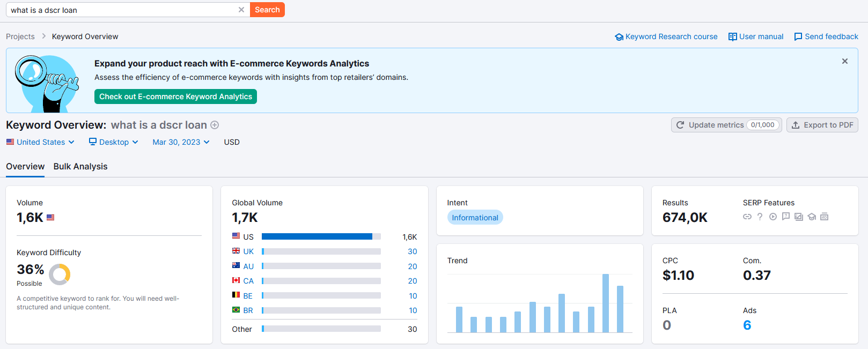Click the AD SERP feature icon
This screenshot has width=868, height=349.
pos(825,217)
